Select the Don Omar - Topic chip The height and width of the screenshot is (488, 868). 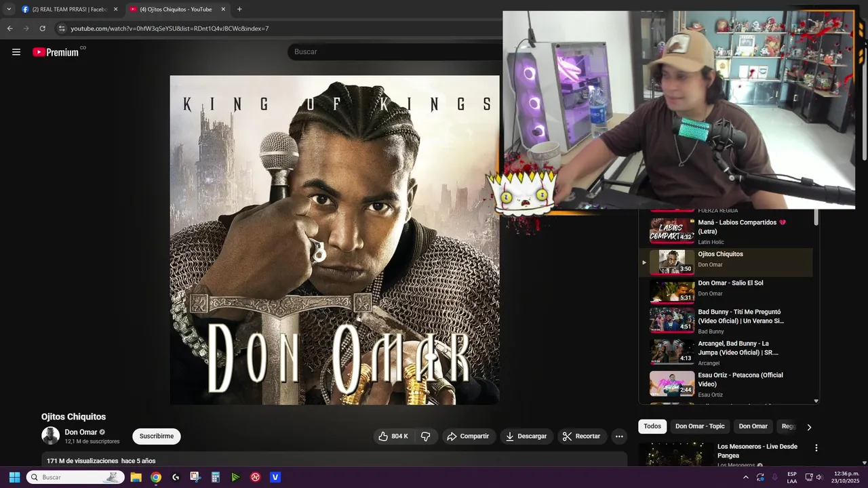tap(700, 426)
